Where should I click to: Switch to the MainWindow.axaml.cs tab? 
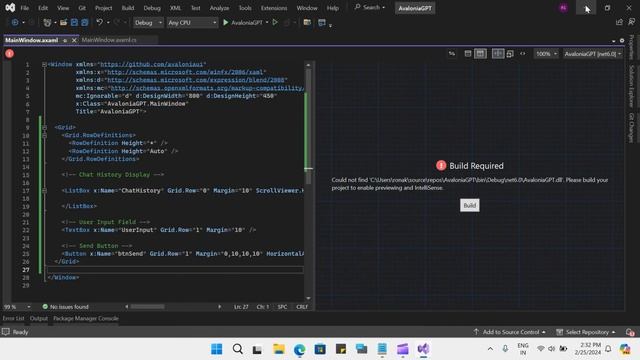(109, 40)
